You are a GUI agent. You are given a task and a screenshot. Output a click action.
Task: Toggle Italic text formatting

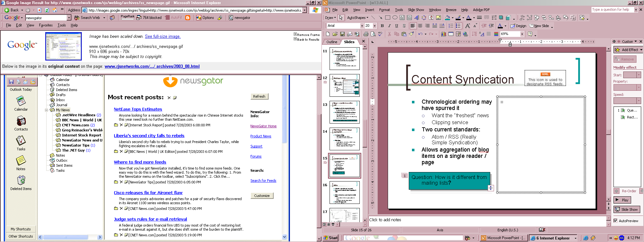tap(389, 26)
